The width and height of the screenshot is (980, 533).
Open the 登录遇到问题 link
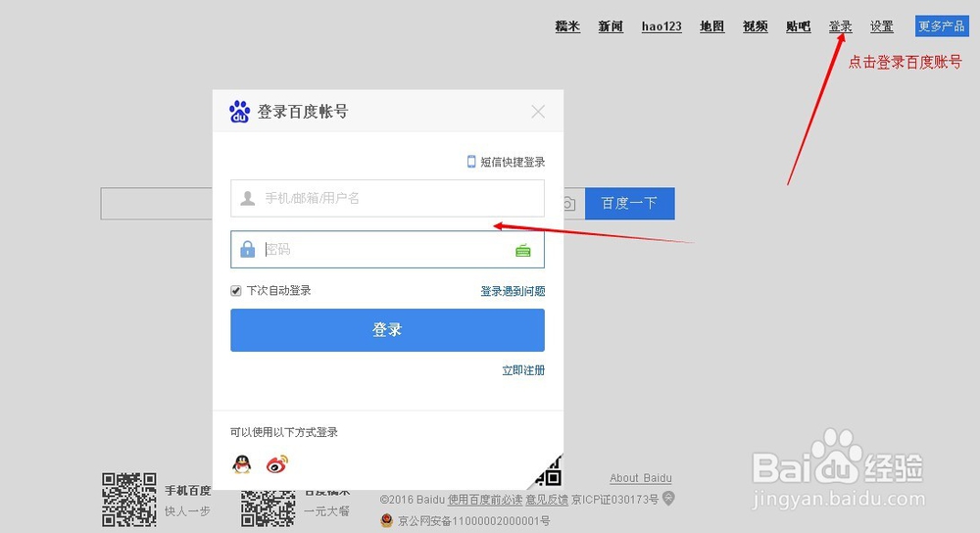coord(513,291)
